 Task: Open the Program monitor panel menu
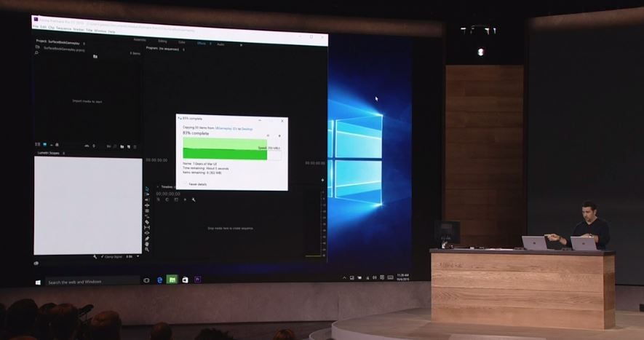pos(183,50)
